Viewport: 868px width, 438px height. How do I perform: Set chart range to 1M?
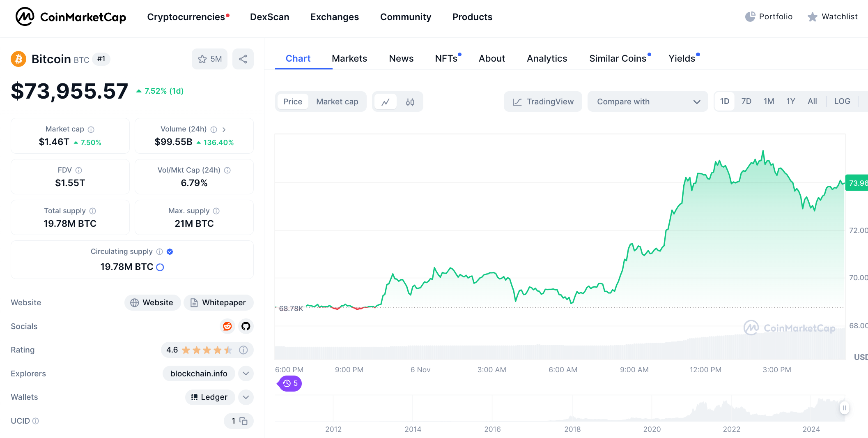769,101
